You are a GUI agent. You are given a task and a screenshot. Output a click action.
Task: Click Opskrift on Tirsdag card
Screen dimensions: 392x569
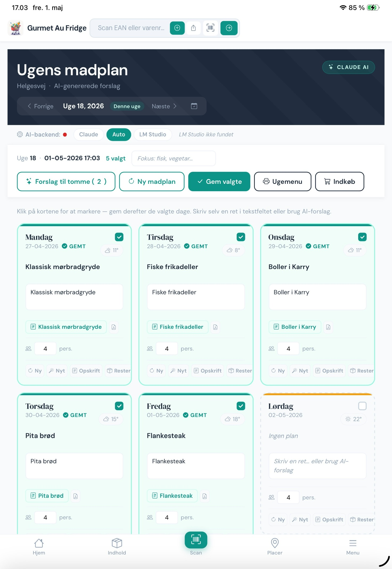click(208, 371)
